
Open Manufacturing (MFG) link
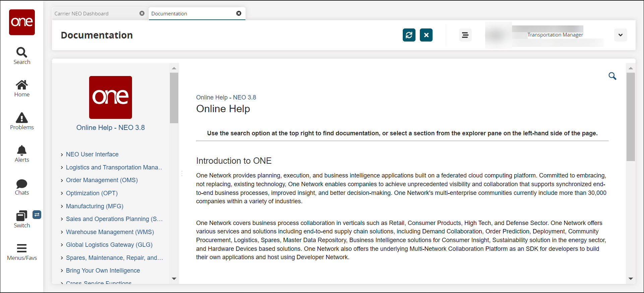click(x=95, y=206)
